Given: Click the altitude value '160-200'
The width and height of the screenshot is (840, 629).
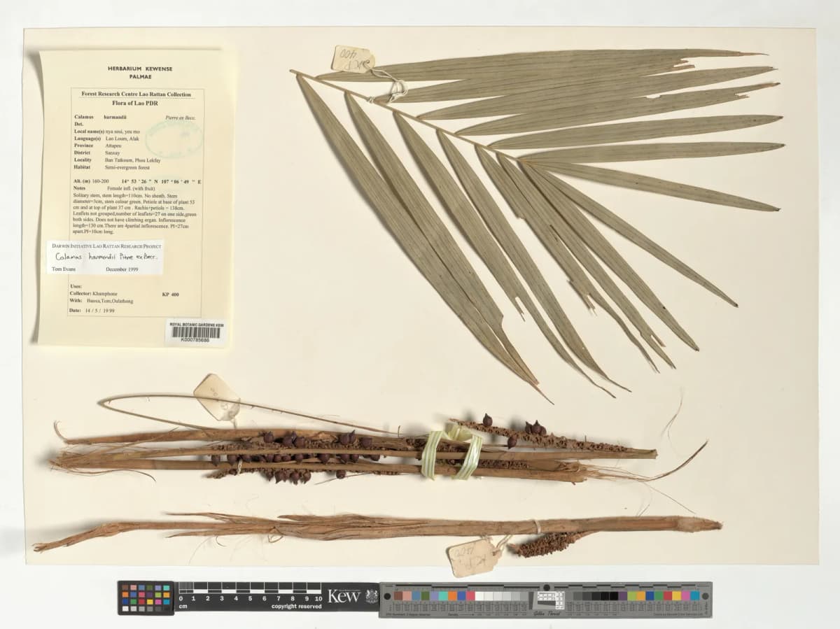Looking at the screenshot, I should tap(100, 181).
